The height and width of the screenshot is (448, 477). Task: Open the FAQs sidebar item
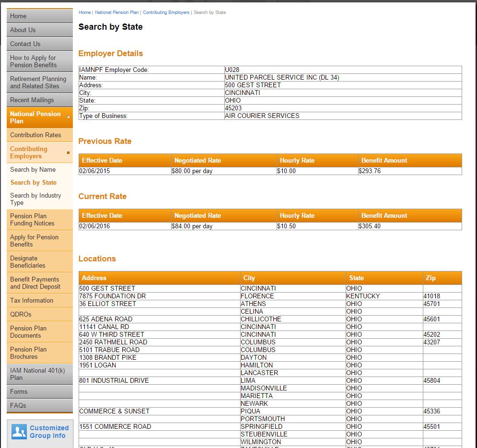(40, 406)
